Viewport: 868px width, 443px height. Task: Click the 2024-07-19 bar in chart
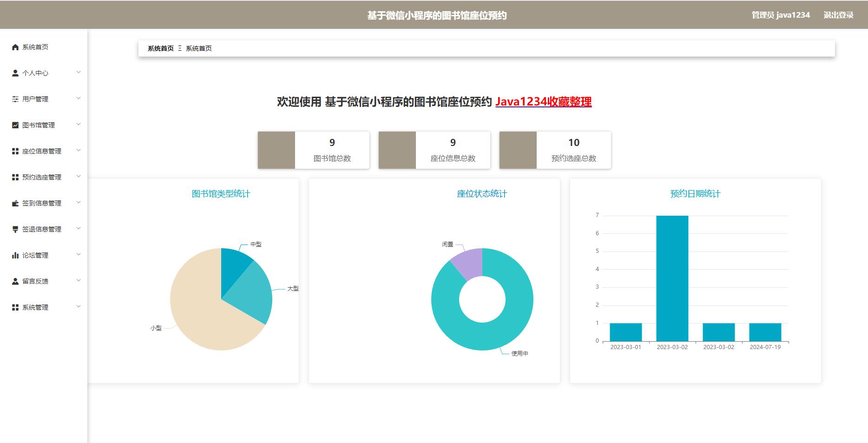(x=765, y=332)
